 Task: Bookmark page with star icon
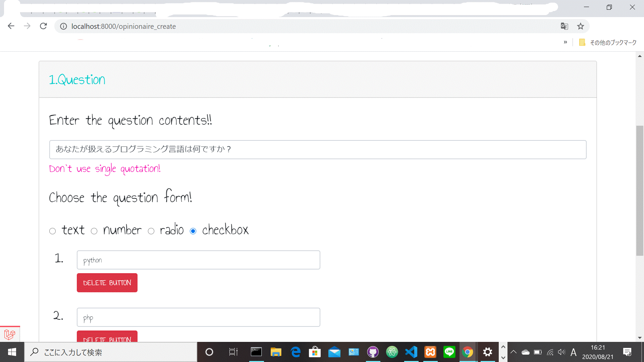(581, 26)
